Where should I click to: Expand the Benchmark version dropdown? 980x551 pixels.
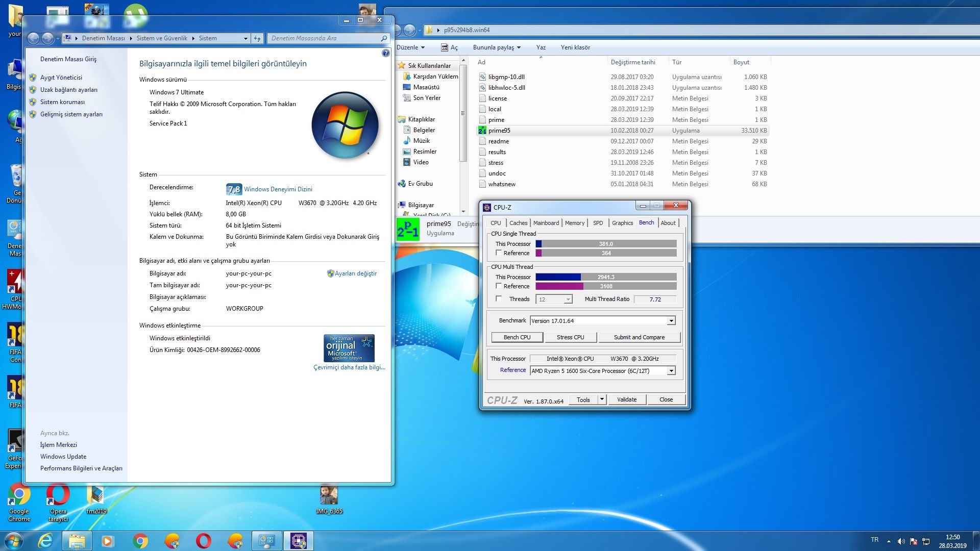(x=671, y=321)
